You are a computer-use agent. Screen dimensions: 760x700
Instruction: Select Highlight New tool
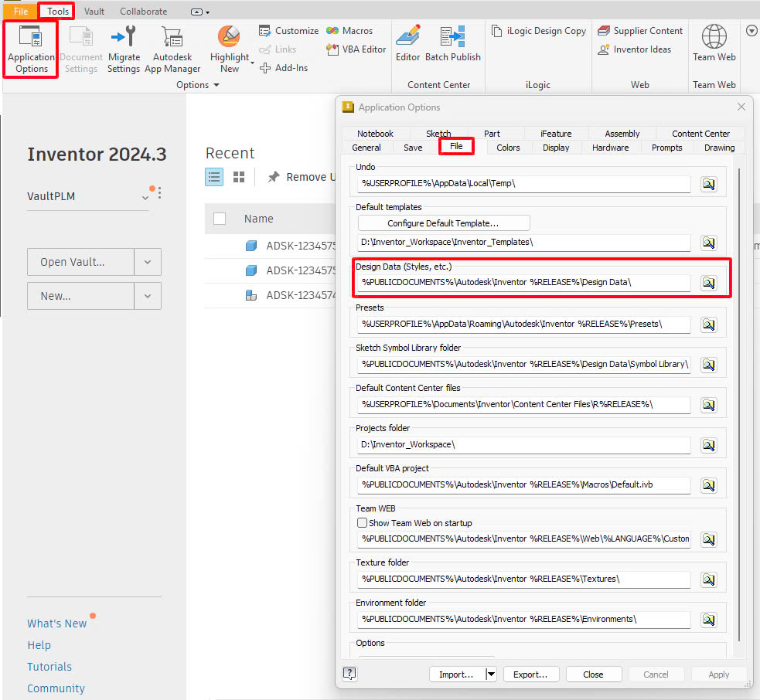coord(230,49)
